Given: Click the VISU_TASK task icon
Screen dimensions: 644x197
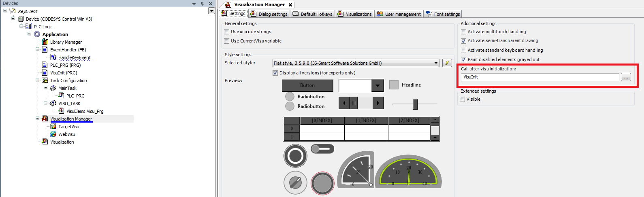Looking at the screenshot, I should (x=53, y=104).
